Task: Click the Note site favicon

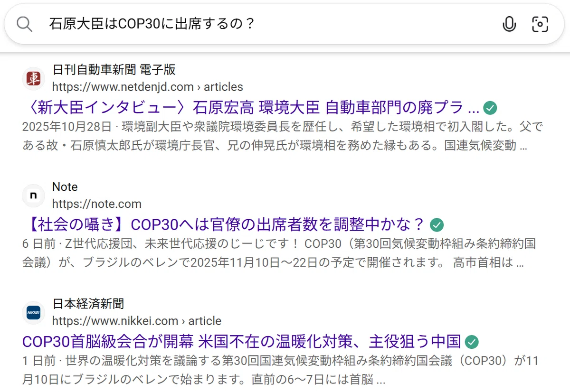Action: pos(33,196)
